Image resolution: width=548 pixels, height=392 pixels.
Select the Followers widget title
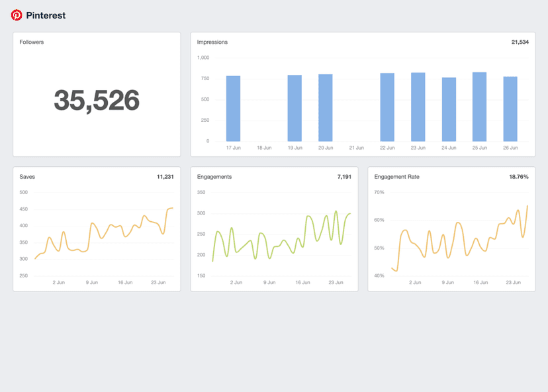click(32, 42)
